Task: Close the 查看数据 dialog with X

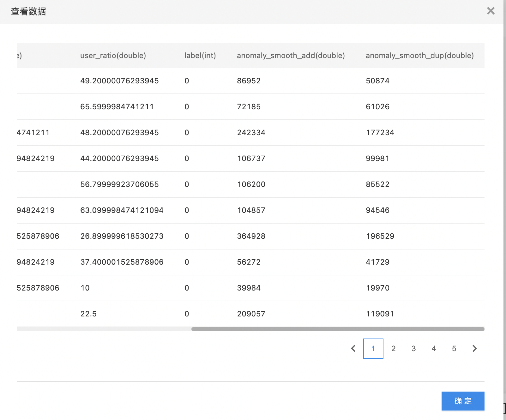Action: 491,11
